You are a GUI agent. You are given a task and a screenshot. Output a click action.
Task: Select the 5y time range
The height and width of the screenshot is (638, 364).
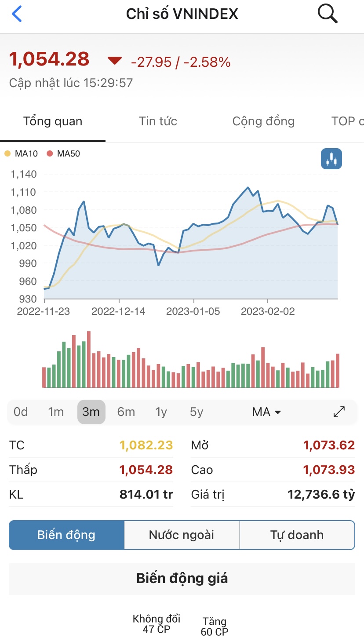pos(197,412)
